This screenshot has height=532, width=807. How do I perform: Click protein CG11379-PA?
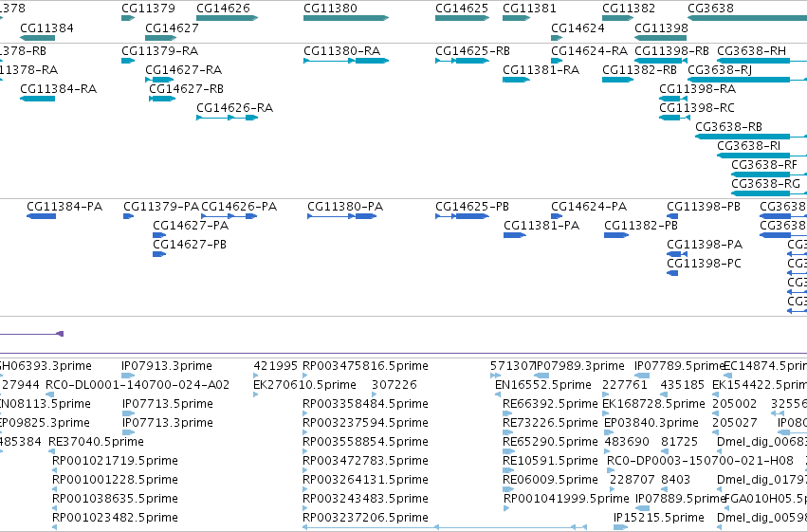(x=161, y=207)
